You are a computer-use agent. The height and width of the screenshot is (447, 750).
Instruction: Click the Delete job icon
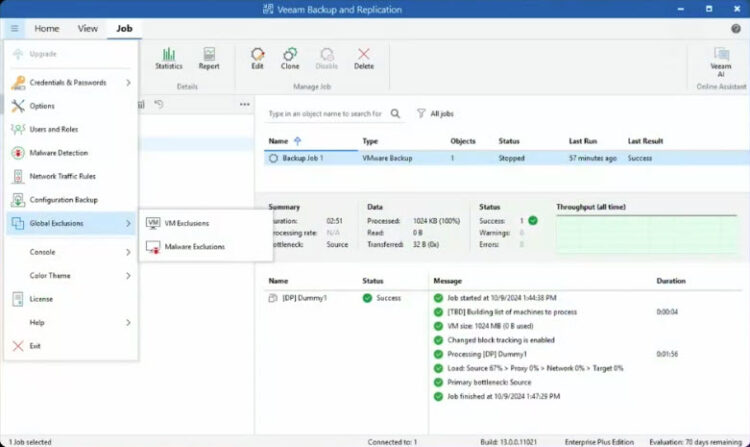[x=363, y=57]
